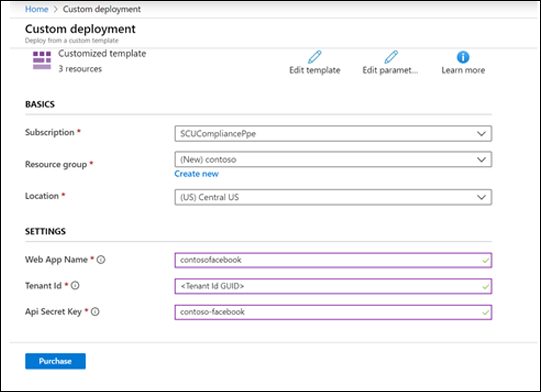
Task: Click the Tenant Id label
Action: coord(43,286)
